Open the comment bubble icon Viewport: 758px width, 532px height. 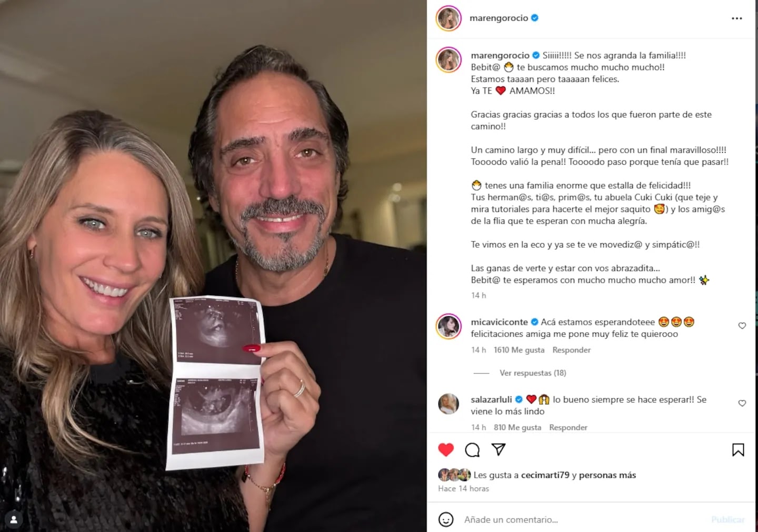pos(472,449)
